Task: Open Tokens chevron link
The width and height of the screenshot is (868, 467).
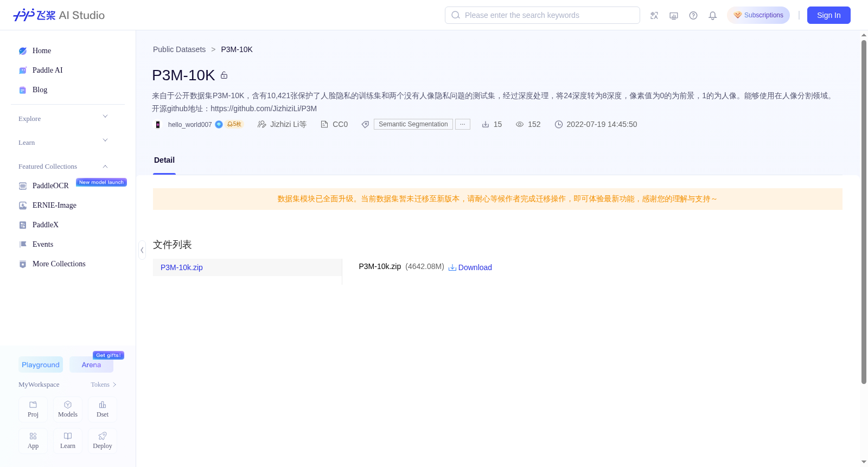Action: (104, 385)
